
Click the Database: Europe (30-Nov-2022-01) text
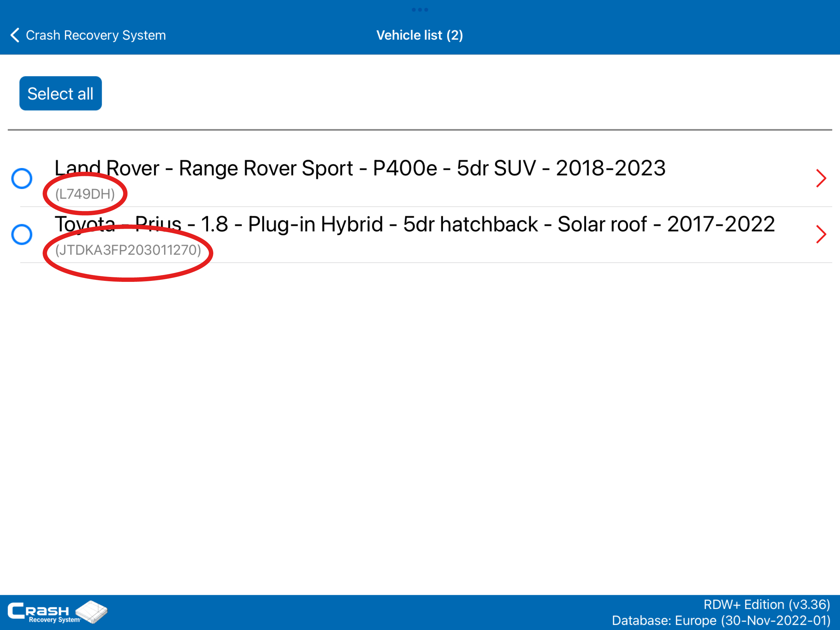(721, 620)
